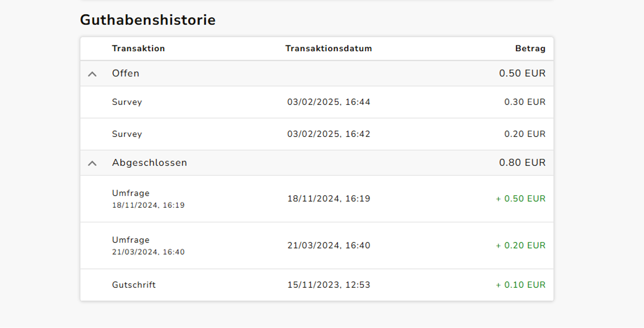Screen dimensions: 644x328
Task: Click the Transaktion column header
Action: [138, 48]
